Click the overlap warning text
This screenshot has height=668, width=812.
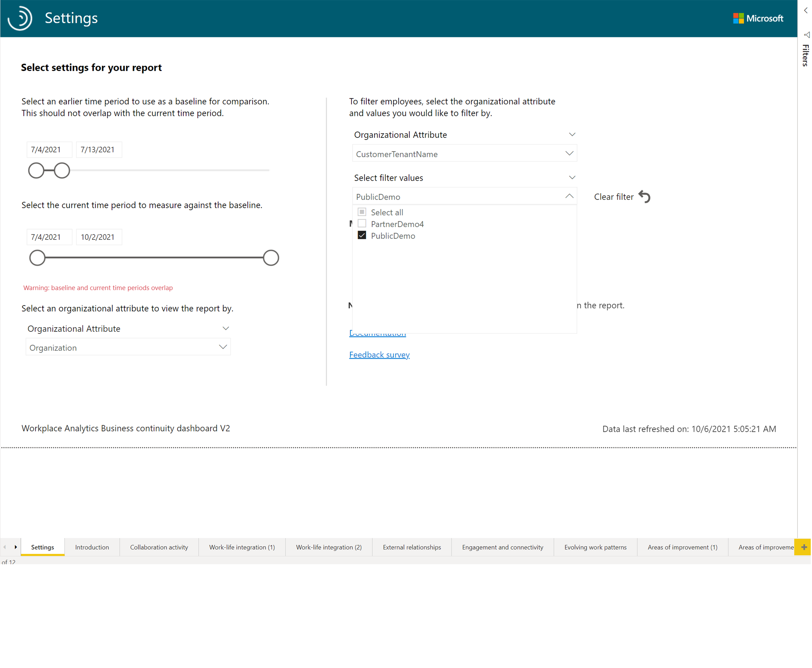tap(98, 288)
